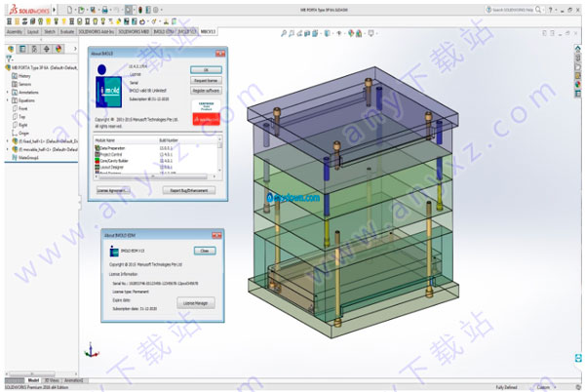Screen dimensions: 585x392
Task: Click the Open file toolbar icon
Action: click(x=81, y=10)
